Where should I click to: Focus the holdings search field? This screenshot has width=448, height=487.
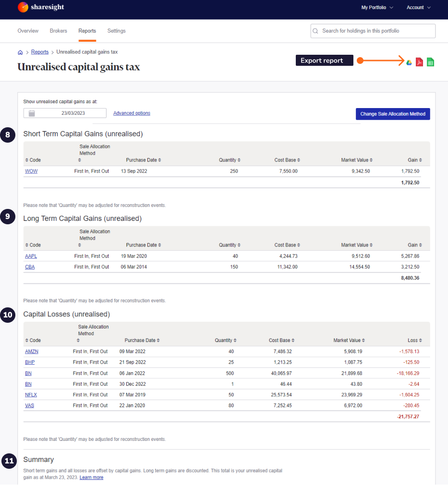click(373, 31)
